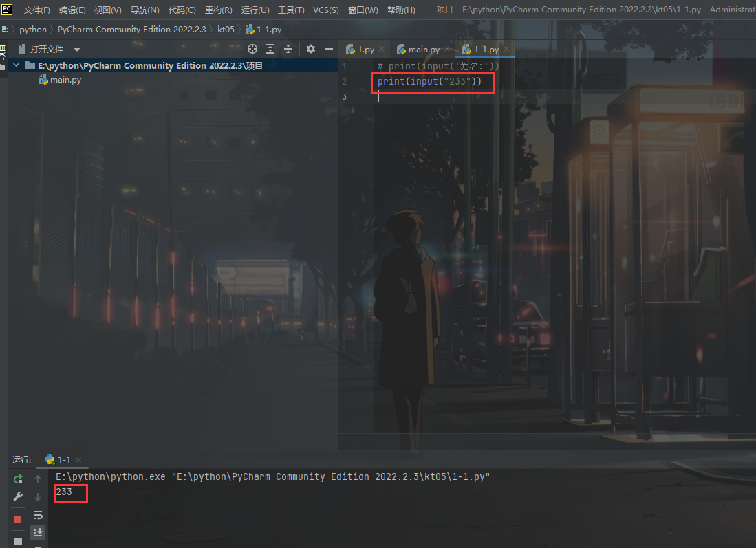Toggle scroll to end of console
Screen dimensions: 756x548
coord(38,533)
